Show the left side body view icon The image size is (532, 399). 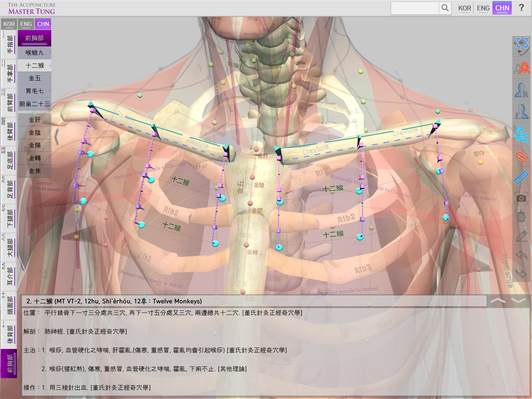[521, 112]
